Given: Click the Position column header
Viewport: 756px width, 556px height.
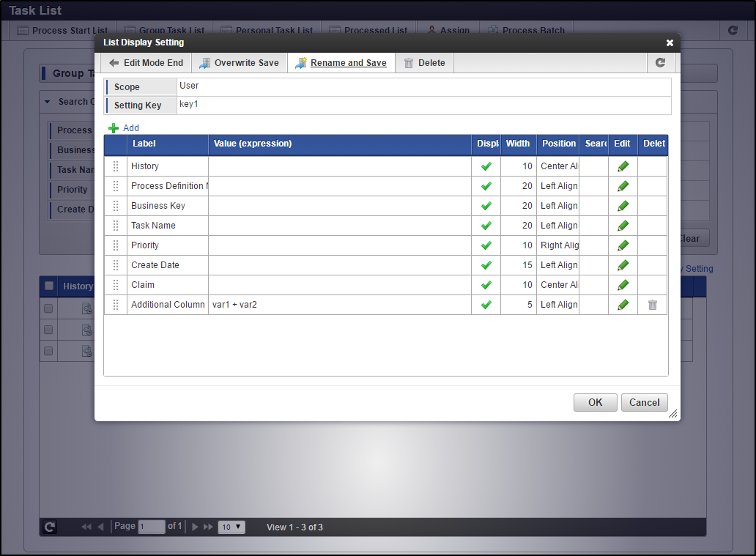Looking at the screenshot, I should click(557, 144).
